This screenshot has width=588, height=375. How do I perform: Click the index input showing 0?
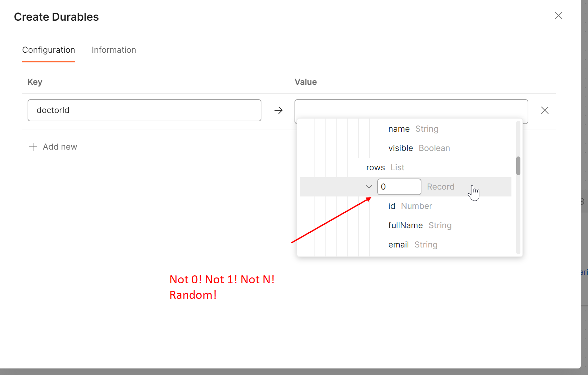pyautogui.click(x=399, y=186)
